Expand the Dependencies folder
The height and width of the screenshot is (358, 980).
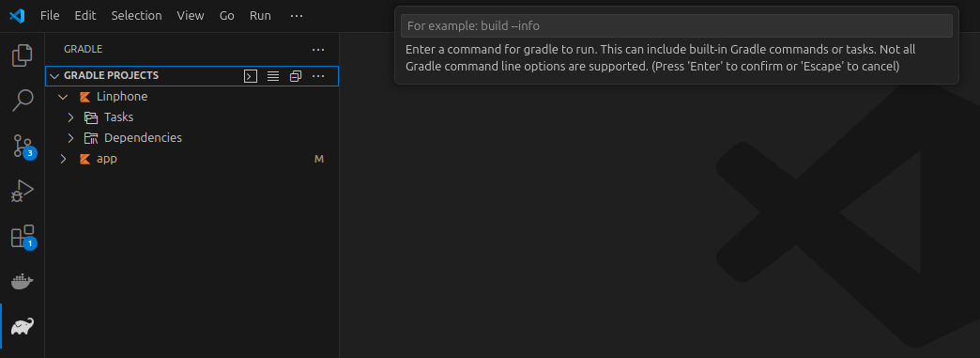[x=70, y=138]
